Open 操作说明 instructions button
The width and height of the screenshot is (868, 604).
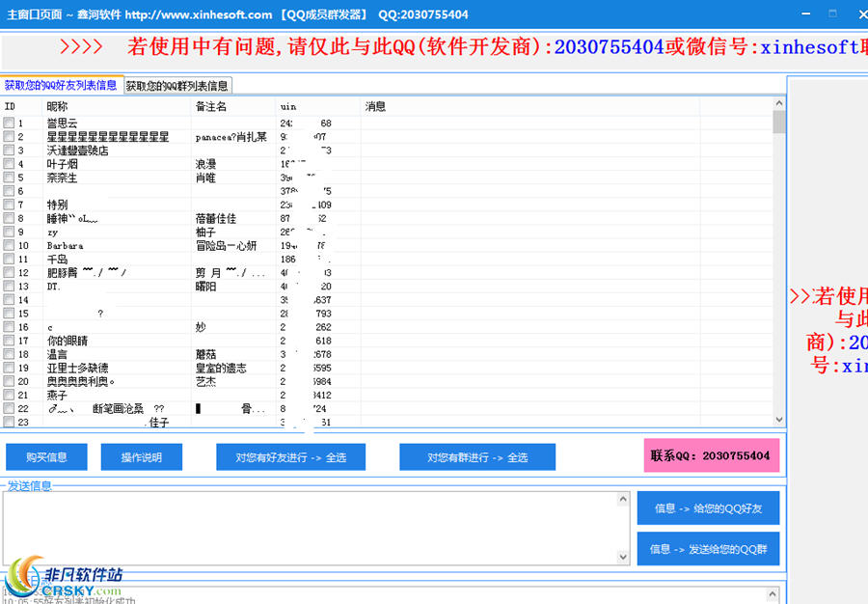click(x=142, y=457)
